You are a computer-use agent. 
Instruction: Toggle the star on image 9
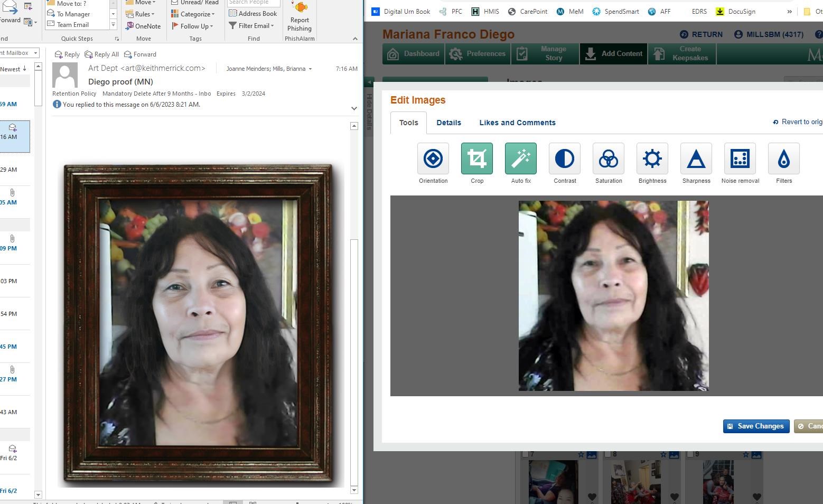pyautogui.click(x=746, y=454)
